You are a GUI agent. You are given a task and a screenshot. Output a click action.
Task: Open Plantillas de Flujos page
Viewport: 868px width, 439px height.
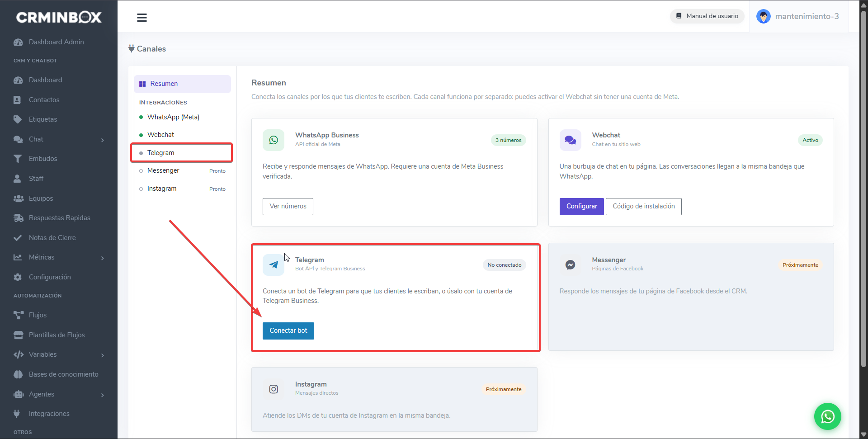click(x=57, y=335)
